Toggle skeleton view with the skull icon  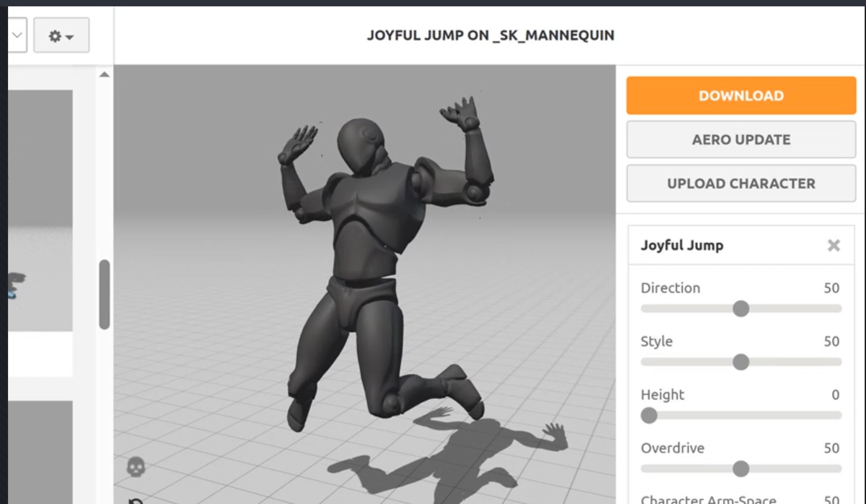(136, 467)
